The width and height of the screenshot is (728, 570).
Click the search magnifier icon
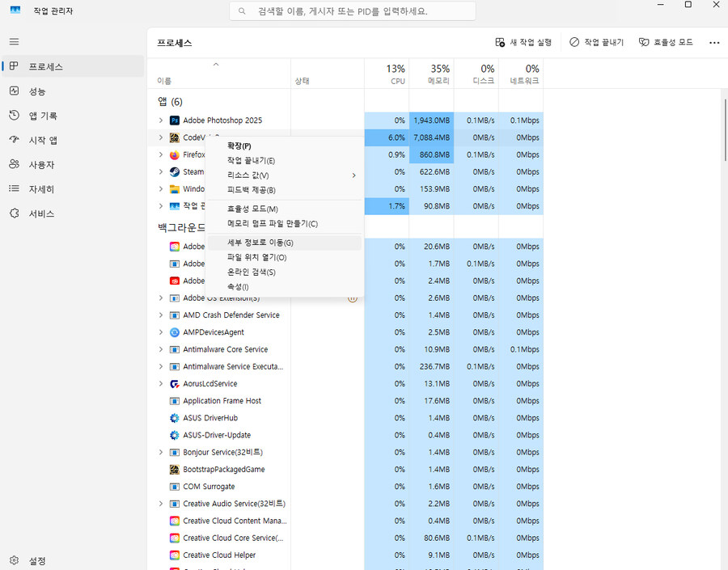pyautogui.click(x=241, y=11)
